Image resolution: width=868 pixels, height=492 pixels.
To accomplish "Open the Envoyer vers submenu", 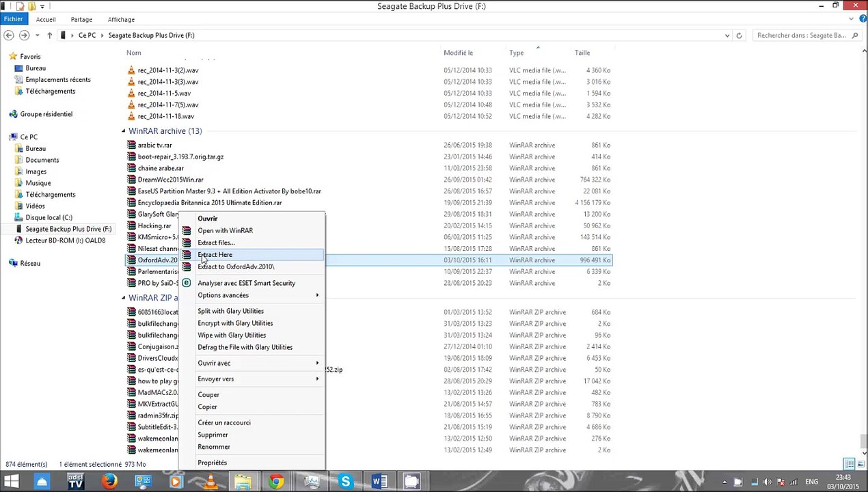I will (x=252, y=379).
